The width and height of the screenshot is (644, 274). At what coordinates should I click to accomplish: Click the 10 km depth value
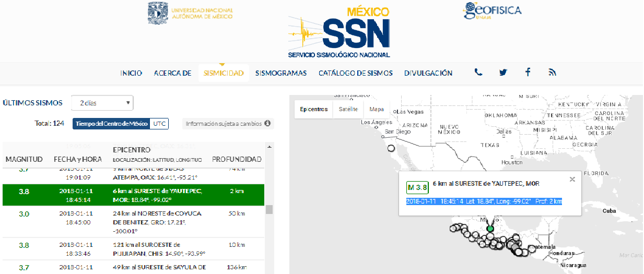237,245
